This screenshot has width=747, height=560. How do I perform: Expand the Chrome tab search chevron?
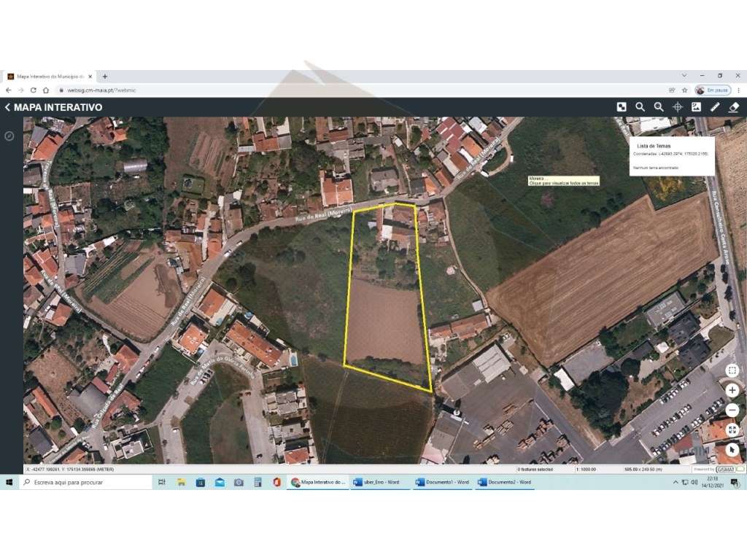click(x=684, y=76)
